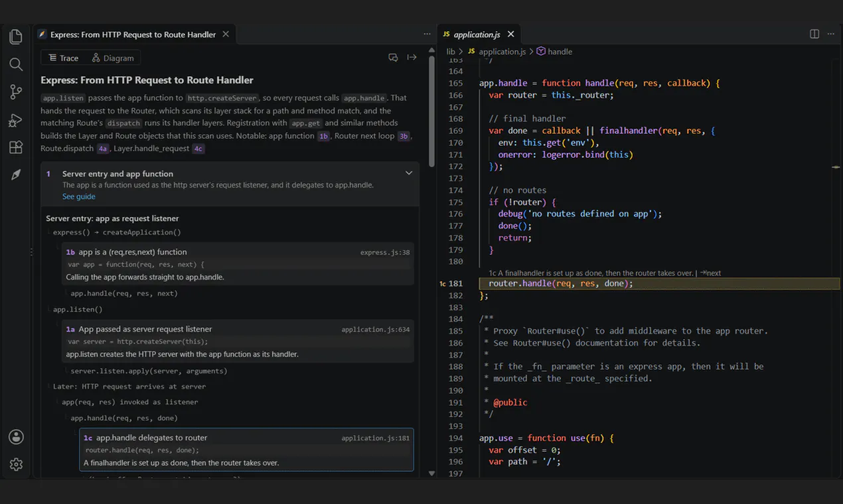
Task: Switch to the Trace view
Action: click(64, 58)
